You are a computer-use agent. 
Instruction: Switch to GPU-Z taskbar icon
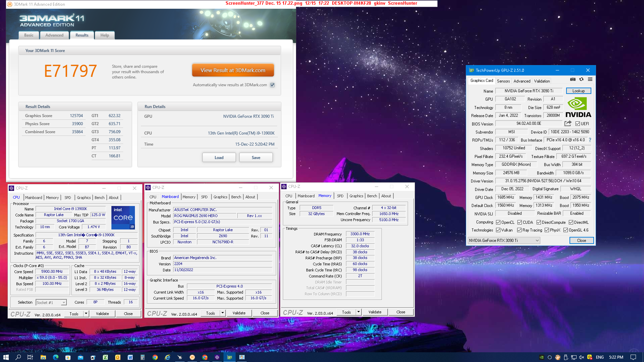coord(230,357)
